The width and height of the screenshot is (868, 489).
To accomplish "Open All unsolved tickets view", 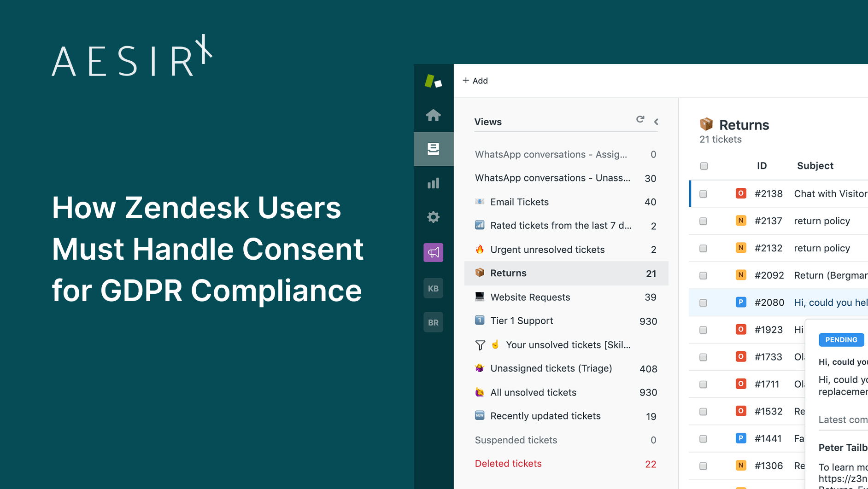I will point(566,392).
